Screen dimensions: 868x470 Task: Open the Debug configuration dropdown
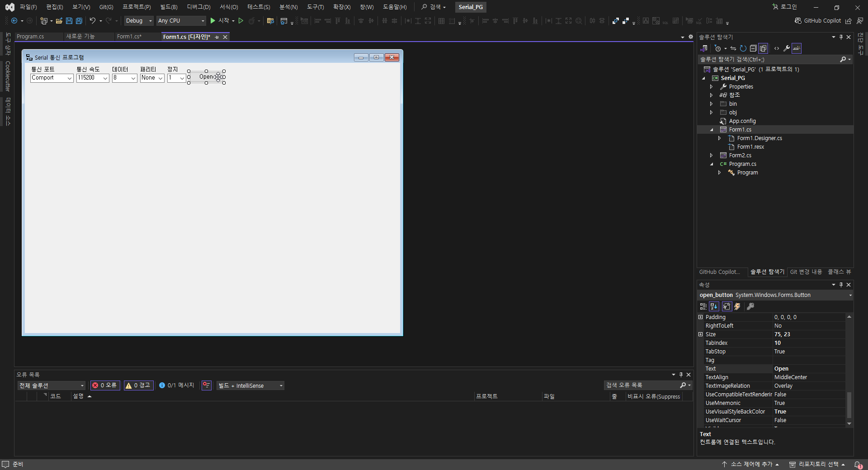coord(139,21)
